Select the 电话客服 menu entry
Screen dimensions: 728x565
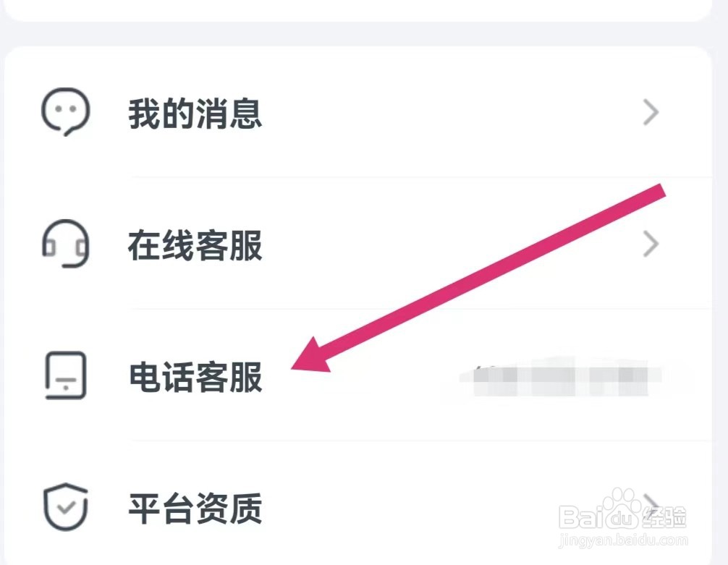195,378
